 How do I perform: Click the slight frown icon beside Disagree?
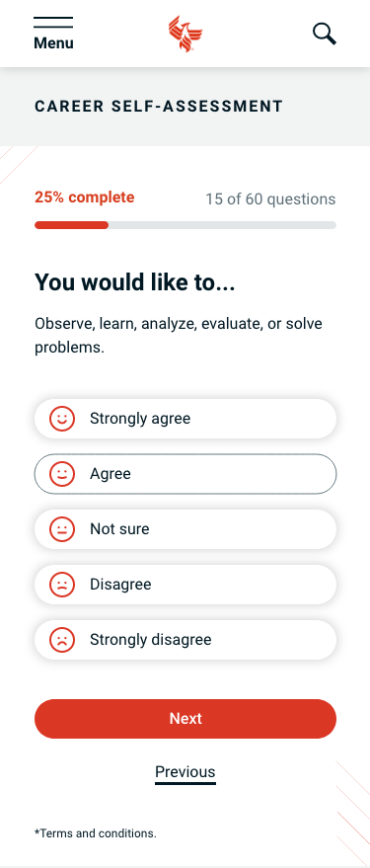62,585
